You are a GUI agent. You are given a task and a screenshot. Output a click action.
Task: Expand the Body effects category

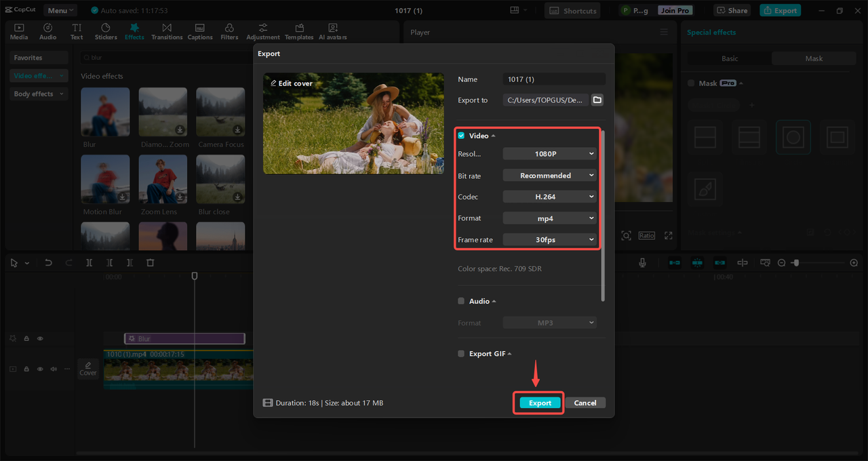click(x=39, y=94)
